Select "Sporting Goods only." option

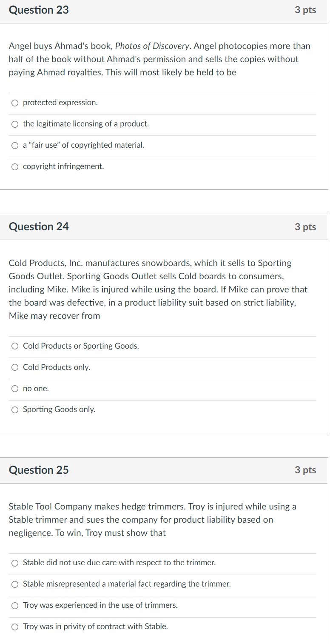(15, 409)
